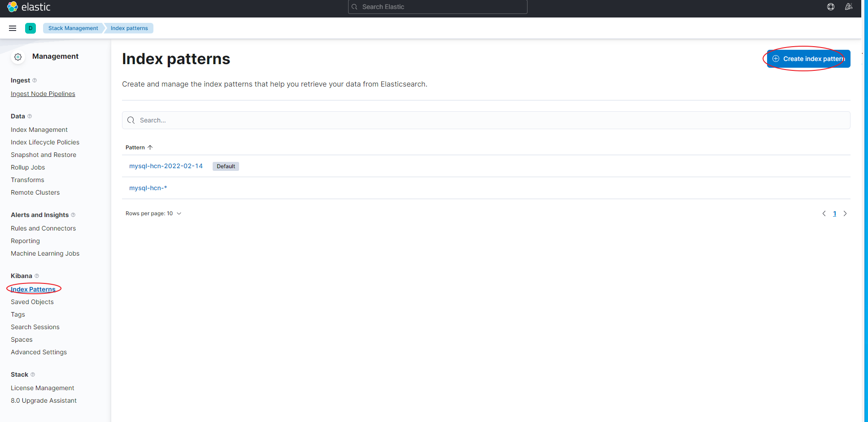The image size is (868, 422).
Task: Open Ingest Node Pipelines
Action: [x=43, y=94]
